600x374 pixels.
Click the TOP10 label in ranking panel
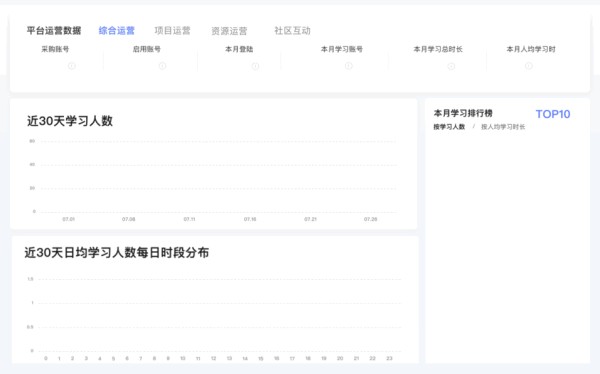coord(553,114)
